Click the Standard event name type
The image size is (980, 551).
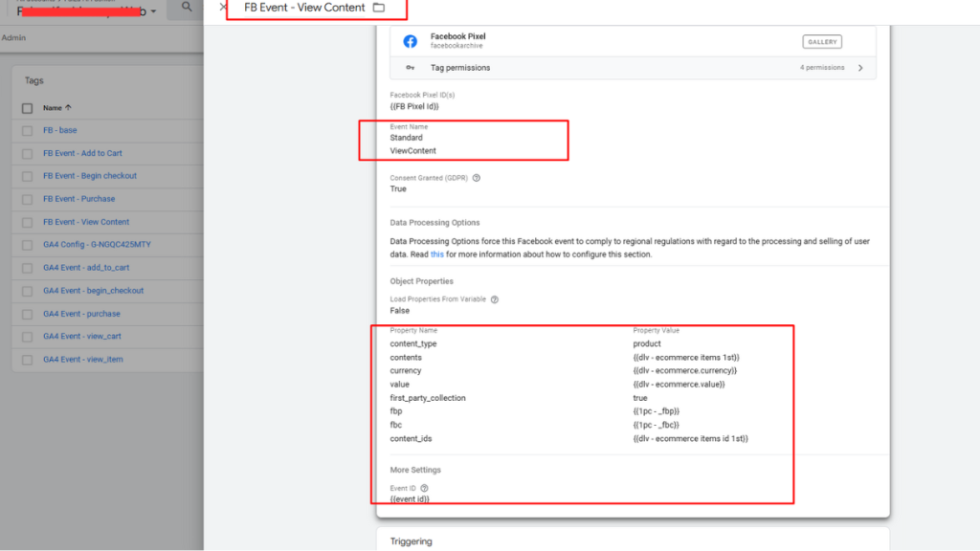point(406,138)
